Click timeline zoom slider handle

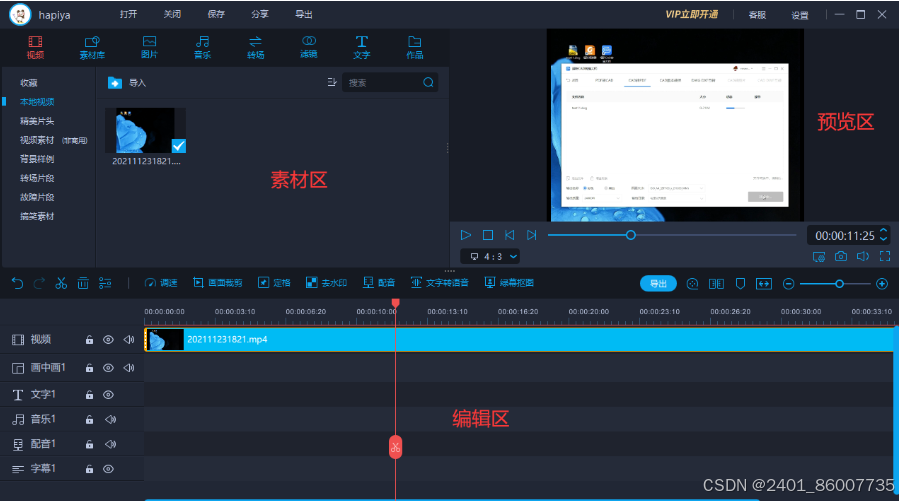[839, 284]
